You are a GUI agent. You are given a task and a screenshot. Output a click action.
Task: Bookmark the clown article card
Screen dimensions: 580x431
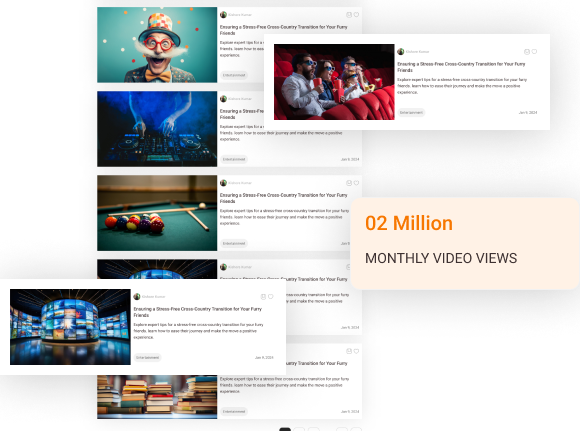349,15
